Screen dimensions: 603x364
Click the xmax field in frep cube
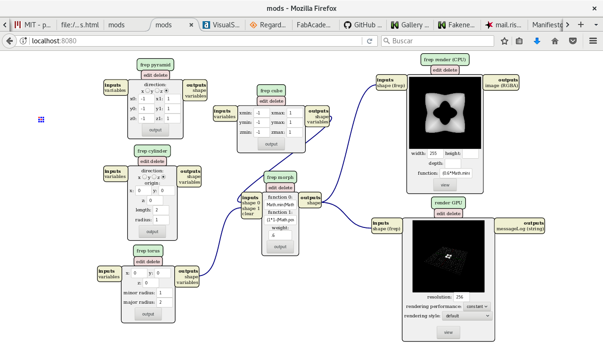295,113
